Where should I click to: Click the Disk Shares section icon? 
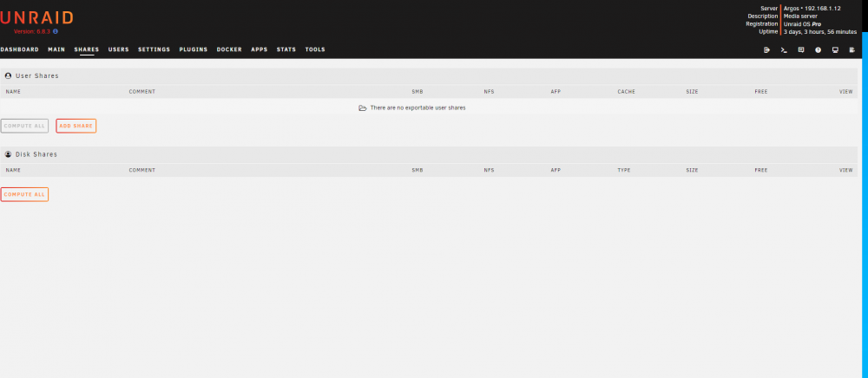point(9,154)
